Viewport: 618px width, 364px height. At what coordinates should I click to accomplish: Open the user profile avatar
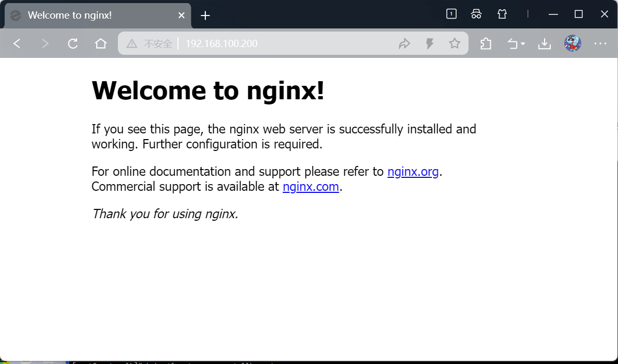click(x=572, y=43)
